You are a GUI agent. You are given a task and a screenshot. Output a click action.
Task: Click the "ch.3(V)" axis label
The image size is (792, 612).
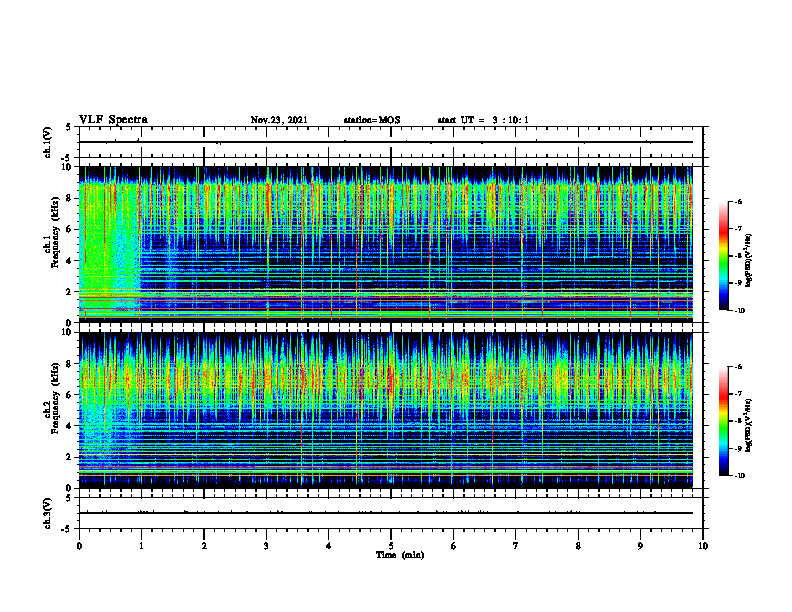coord(48,513)
